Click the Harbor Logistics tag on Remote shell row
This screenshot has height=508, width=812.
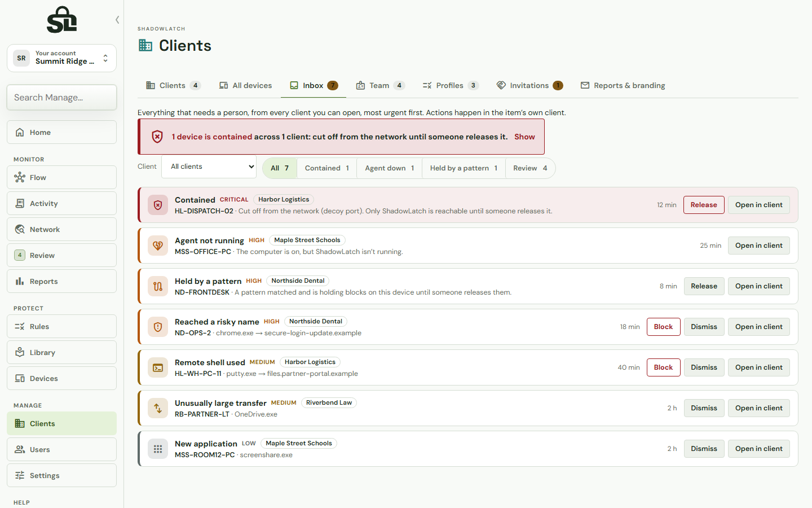(310, 362)
